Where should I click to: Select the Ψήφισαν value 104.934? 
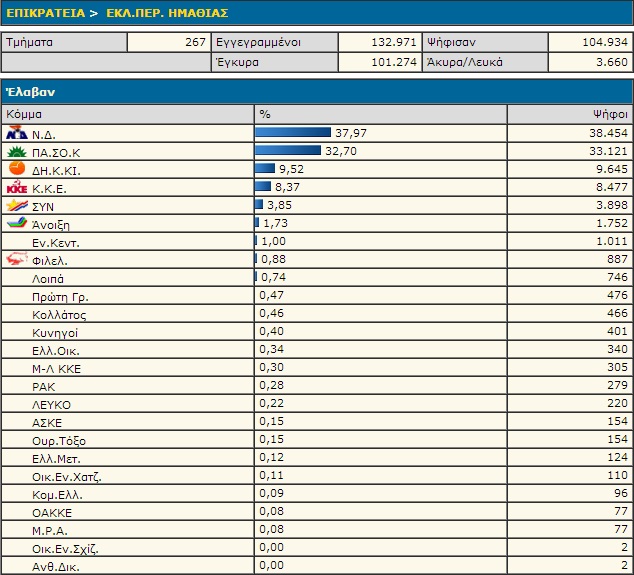pyautogui.click(x=605, y=42)
